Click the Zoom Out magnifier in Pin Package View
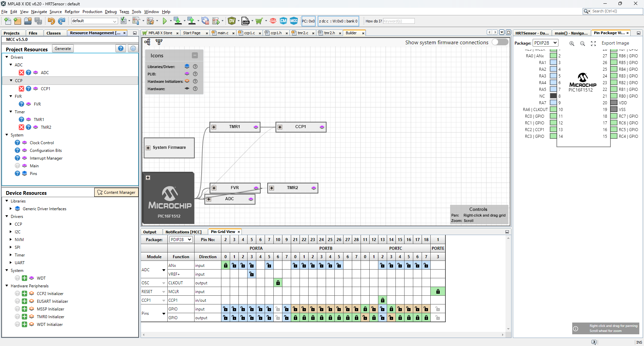644x346 pixels. tap(583, 44)
